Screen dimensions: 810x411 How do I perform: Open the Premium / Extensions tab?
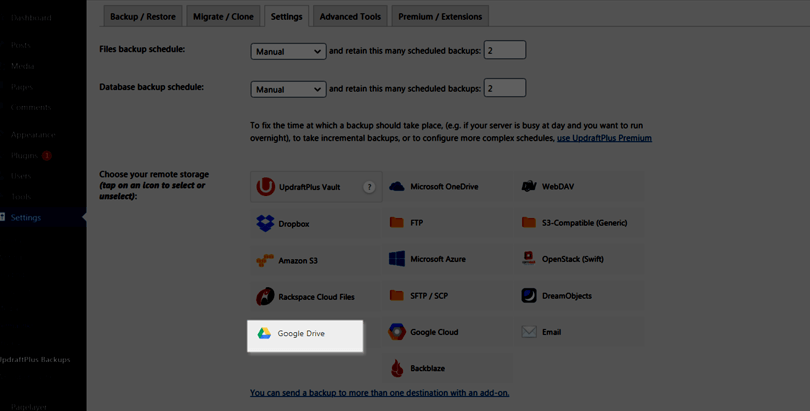pos(440,17)
